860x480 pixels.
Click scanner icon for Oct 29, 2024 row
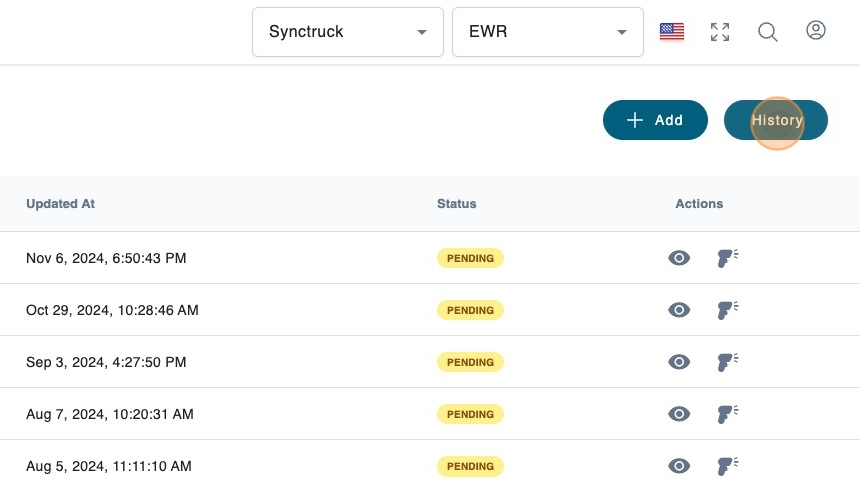point(727,310)
